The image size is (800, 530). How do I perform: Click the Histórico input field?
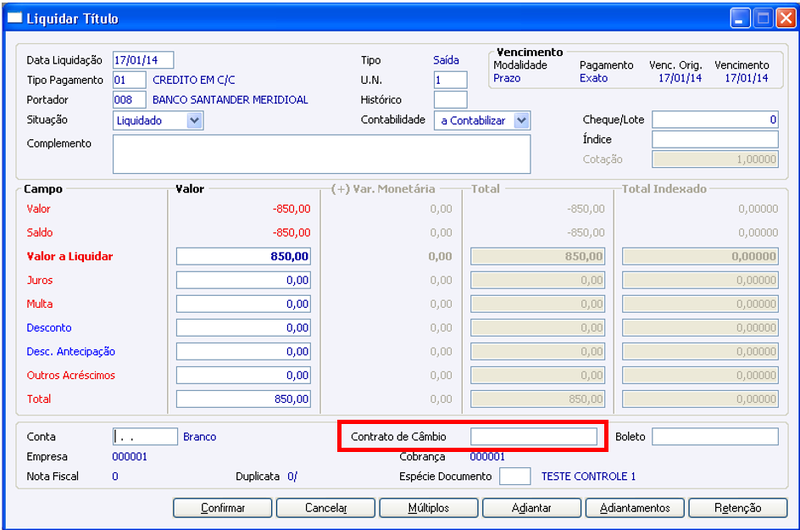click(450, 100)
